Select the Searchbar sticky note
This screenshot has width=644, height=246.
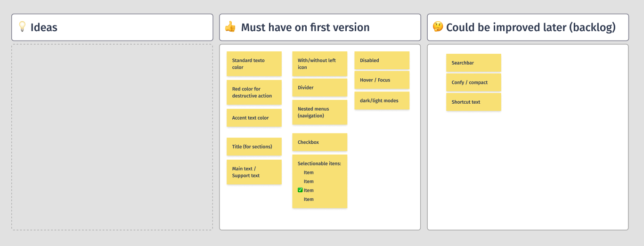[x=473, y=63]
